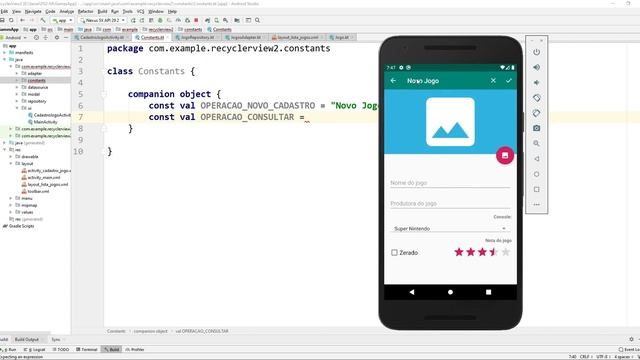Click emulator power button
640x360 pixels.
coord(536,52)
